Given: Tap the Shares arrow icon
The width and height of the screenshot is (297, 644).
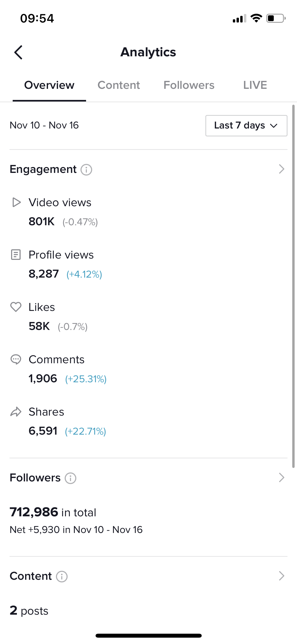Looking at the screenshot, I should (16, 412).
